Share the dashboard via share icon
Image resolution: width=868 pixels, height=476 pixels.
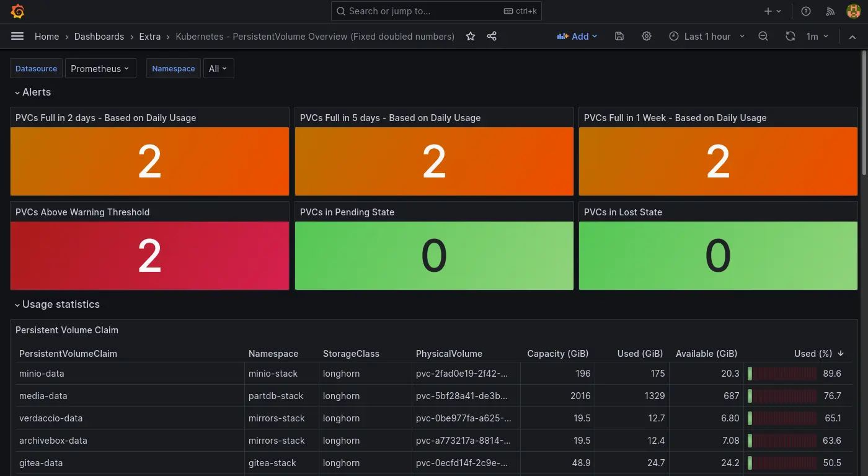(492, 37)
